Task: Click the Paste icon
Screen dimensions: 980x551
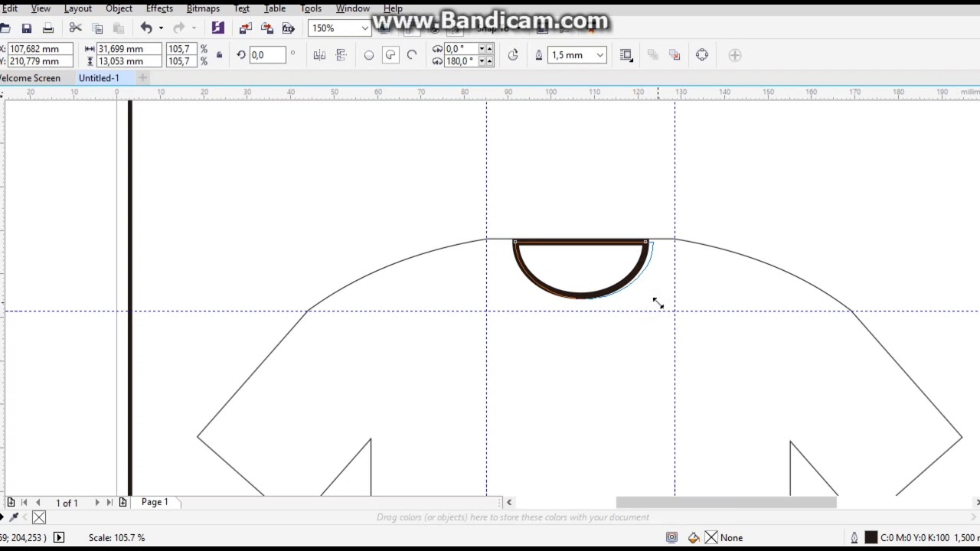Action: coord(119,28)
